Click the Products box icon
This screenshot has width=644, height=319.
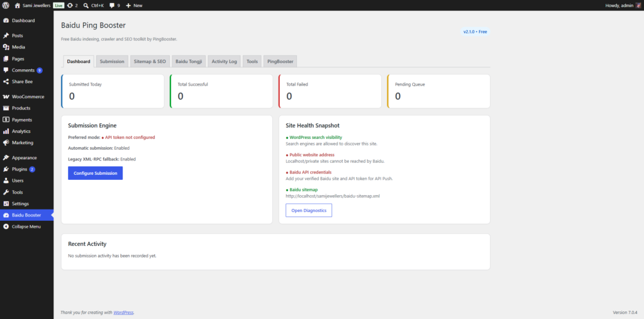[6, 108]
